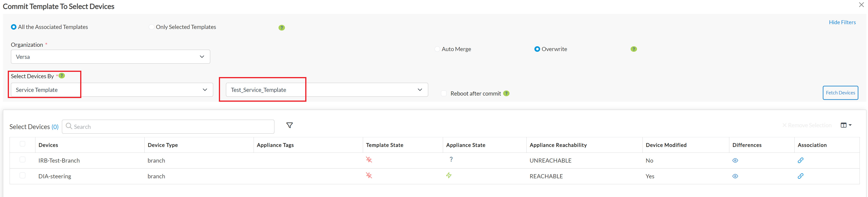Select All the Associated Templates option
Screen dimensions: 868x197
[x=14, y=27]
